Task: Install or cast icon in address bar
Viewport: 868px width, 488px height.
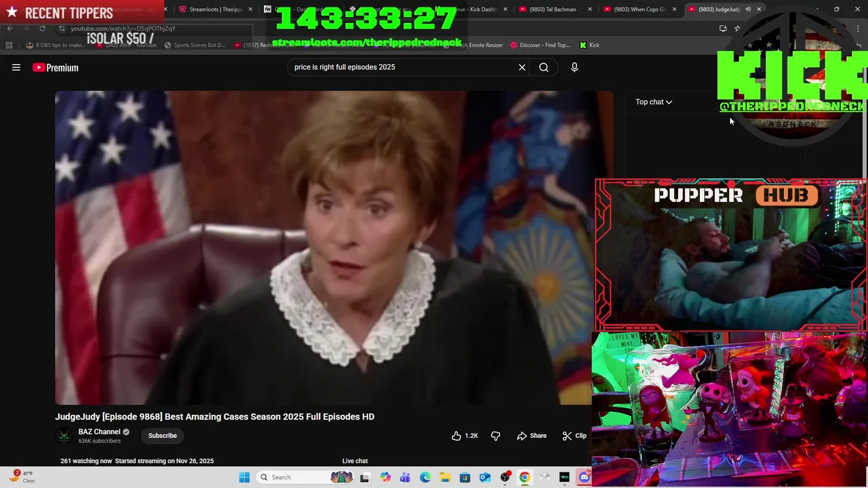Action: pos(723,28)
